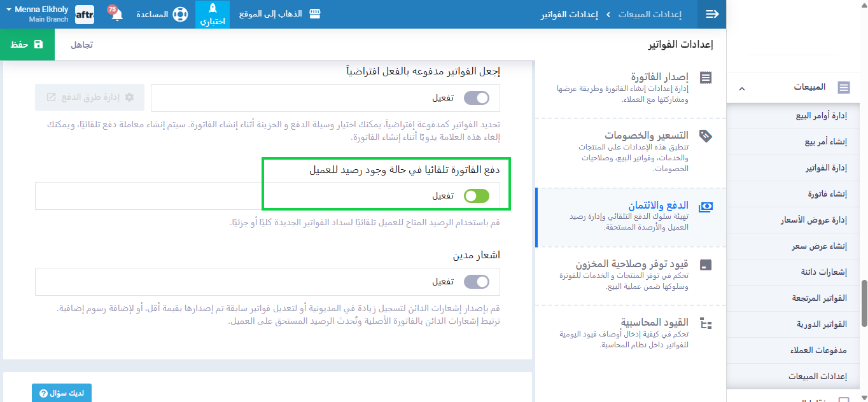
Task: Collapse the المبيعات sidebar section
Action: (x=742, y=88)
